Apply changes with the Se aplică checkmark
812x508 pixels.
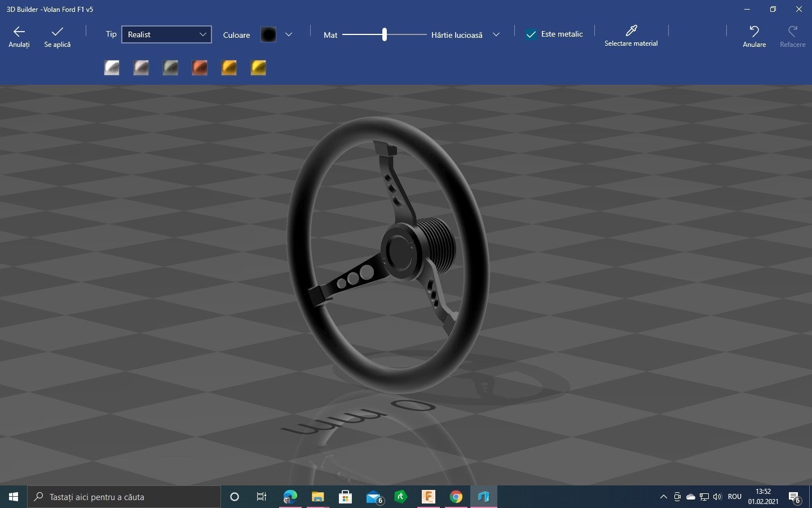[57, 36]
